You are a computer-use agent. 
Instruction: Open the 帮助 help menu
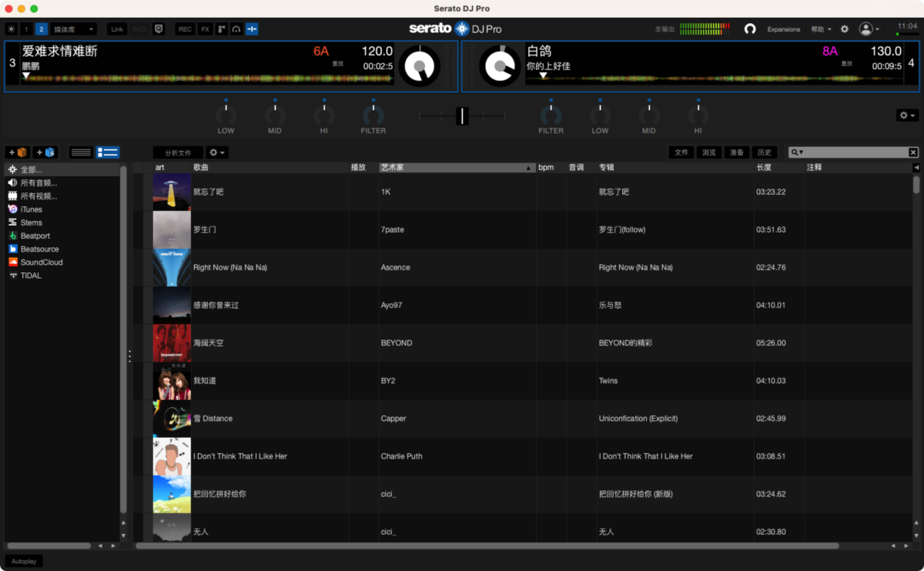click(x=821, y=29)
